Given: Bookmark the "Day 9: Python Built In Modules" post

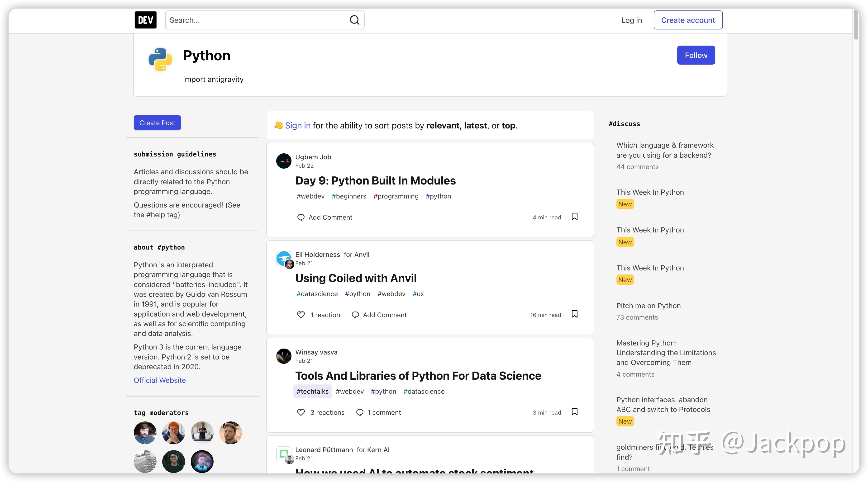Looking at the screenshot, I should (x=575, y=217).
